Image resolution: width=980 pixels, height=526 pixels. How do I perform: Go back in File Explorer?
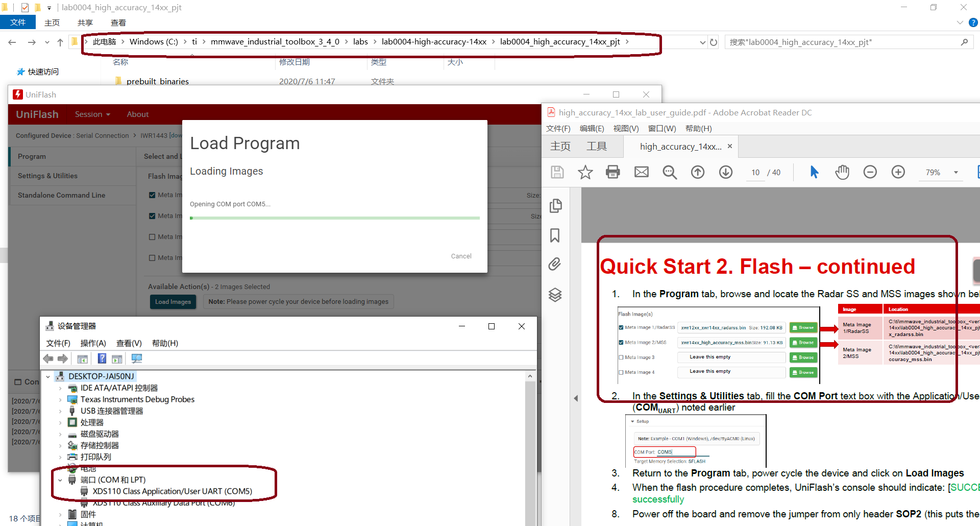pos(12,42)
